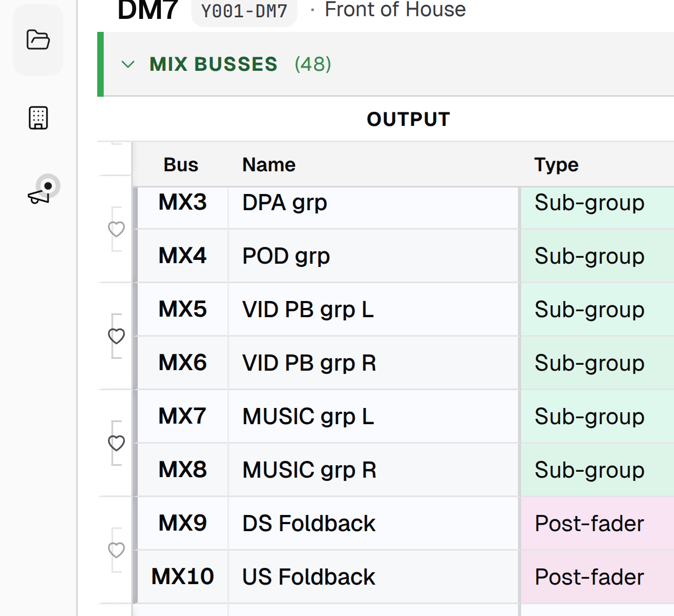This screenshot has width=674, height=616.
Task: Click the Y001-DM7 console ID badge
Action: (x=244, y=11)
